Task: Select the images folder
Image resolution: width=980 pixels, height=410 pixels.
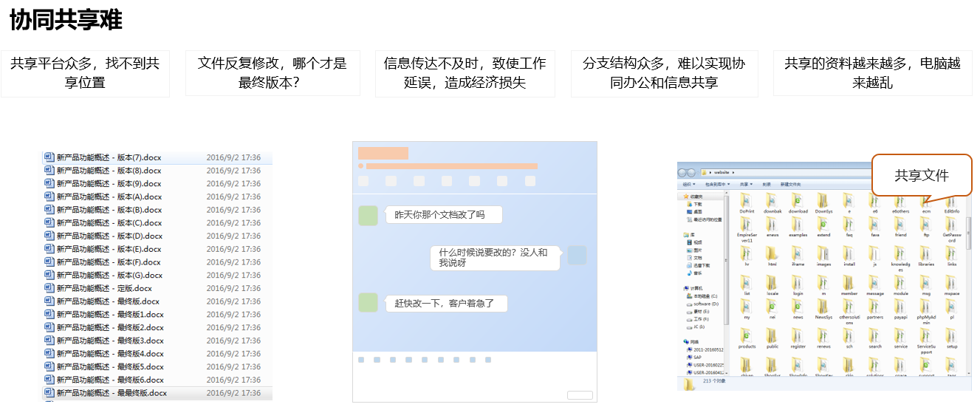Action: point(823,254)
